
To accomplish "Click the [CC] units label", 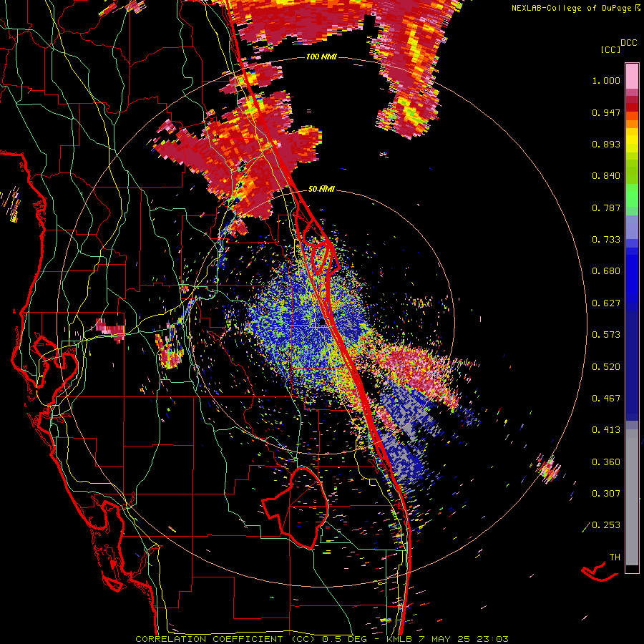I will pos(610,49).
